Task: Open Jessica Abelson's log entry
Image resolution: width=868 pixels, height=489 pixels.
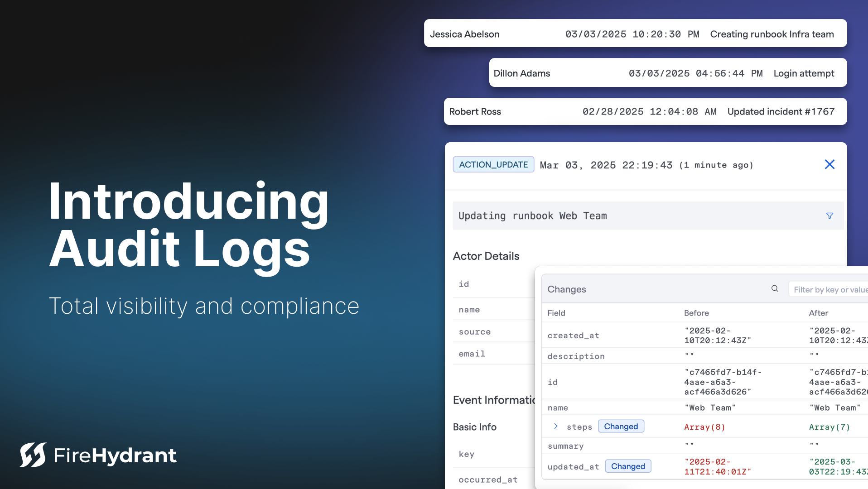Action: pyautogui.click(x=635, y=33)
